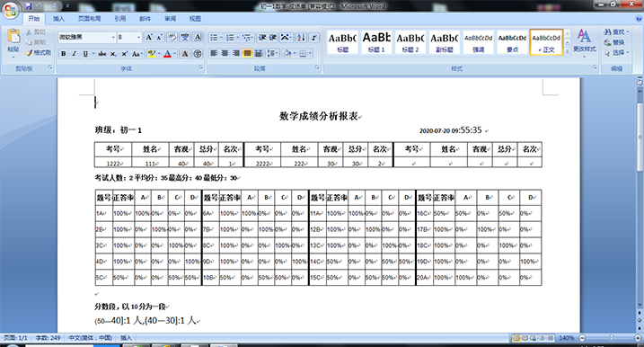Toggle italic formatting
Image resolution: width=644 pixels, height=347 pixels.
pos(74,53)
